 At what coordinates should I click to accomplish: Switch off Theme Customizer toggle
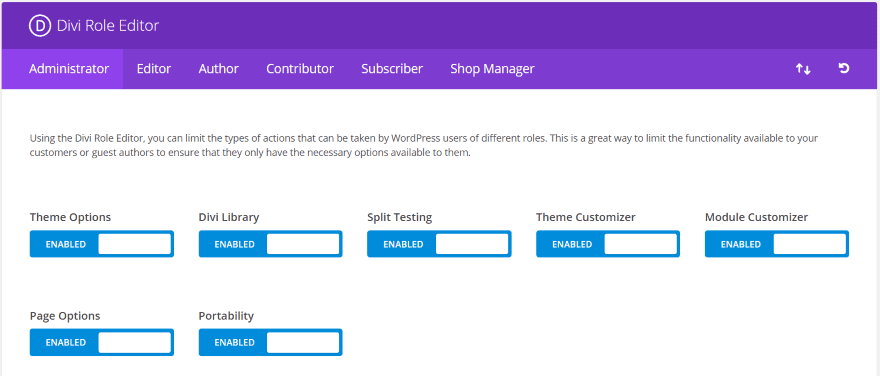608,244
